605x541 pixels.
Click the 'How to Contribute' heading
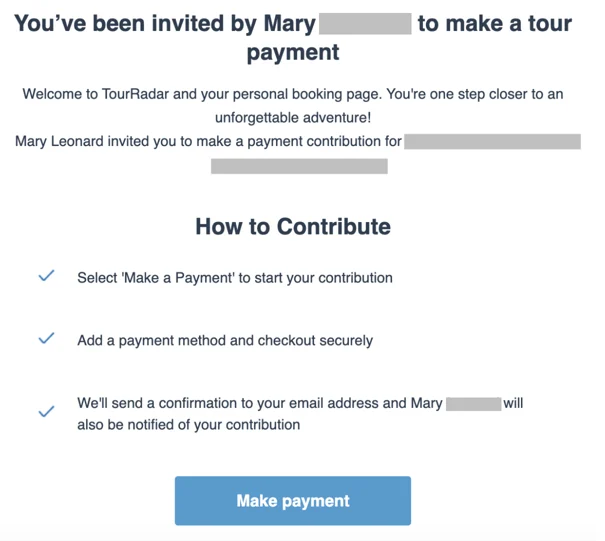293,226
